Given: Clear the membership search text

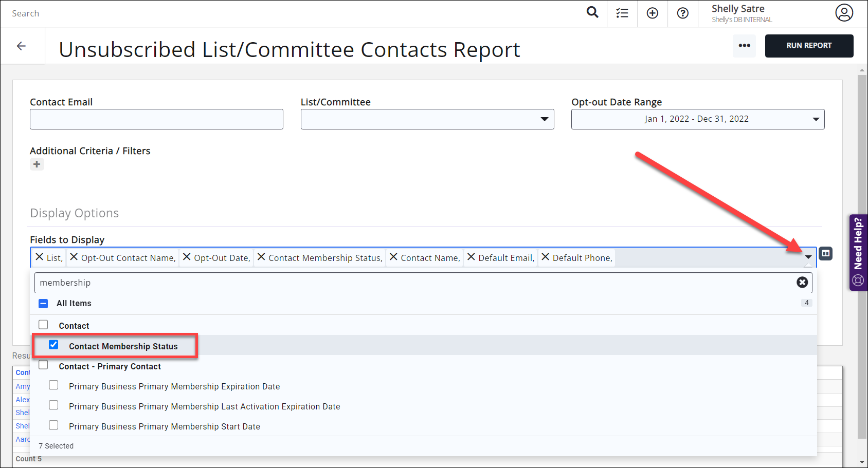Looking at the screenshot, I should (x=802, y=282).
